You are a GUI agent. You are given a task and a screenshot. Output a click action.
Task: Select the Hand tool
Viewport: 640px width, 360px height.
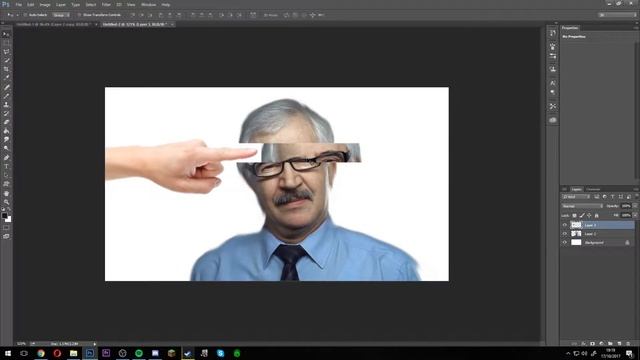click(6, 193)
